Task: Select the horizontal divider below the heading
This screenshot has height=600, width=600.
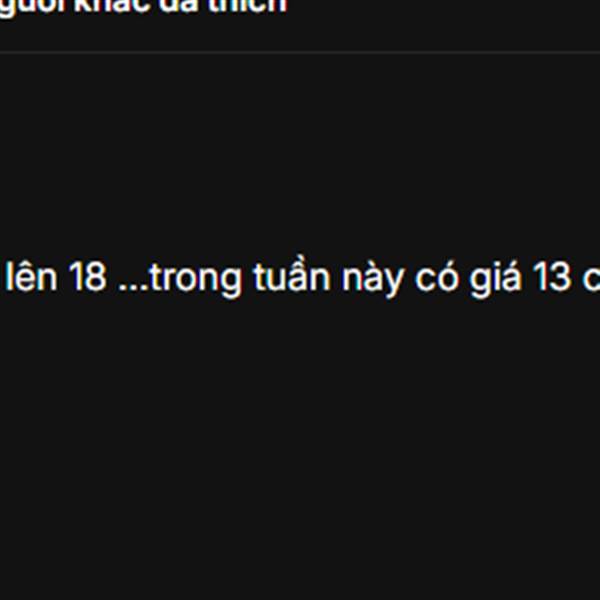Action: point(300,51)
